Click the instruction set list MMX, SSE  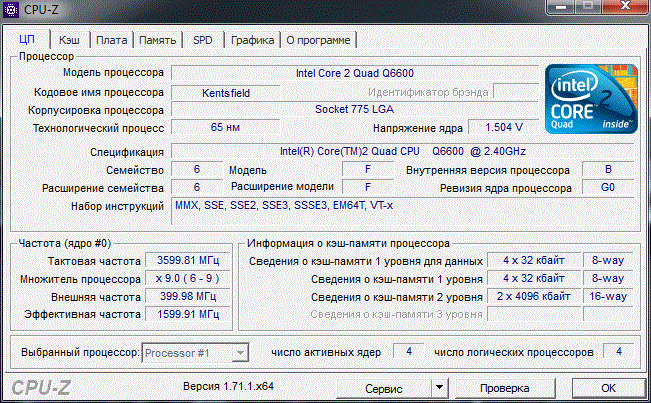pos(403,211)
